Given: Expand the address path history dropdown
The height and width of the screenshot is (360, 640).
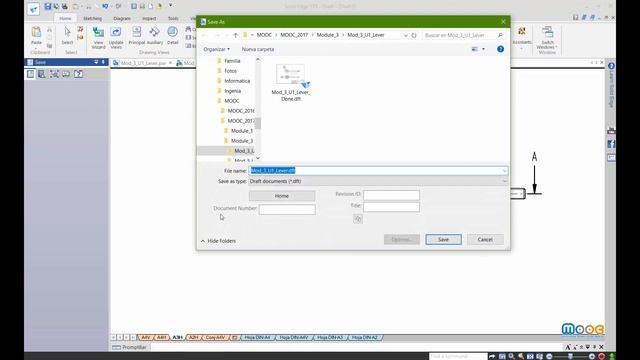Looking at the screenshot, I should click(405, 35).
